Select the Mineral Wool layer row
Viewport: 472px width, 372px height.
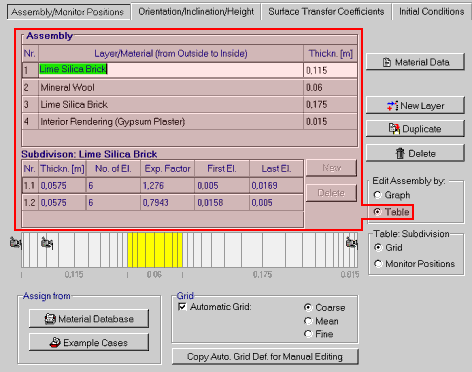(190, 88)
